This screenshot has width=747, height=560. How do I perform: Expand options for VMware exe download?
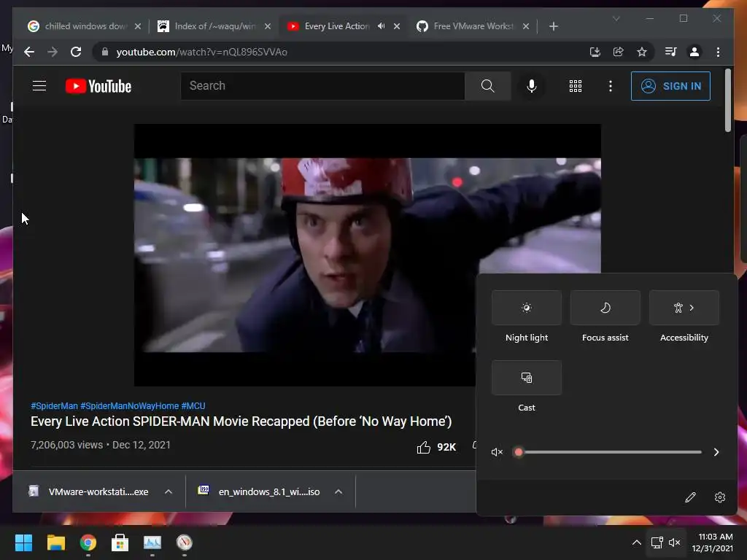[x=169, y=491]
